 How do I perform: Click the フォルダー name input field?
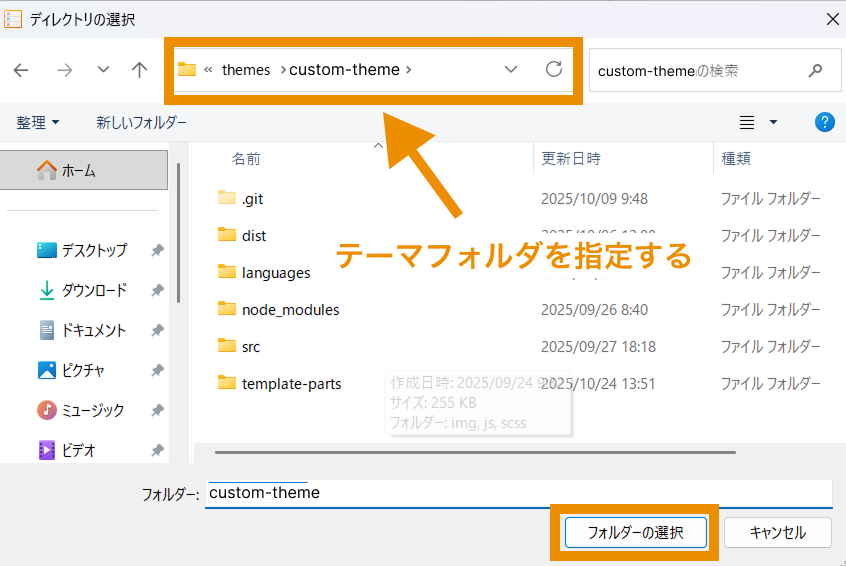click(x=518, y=493)
